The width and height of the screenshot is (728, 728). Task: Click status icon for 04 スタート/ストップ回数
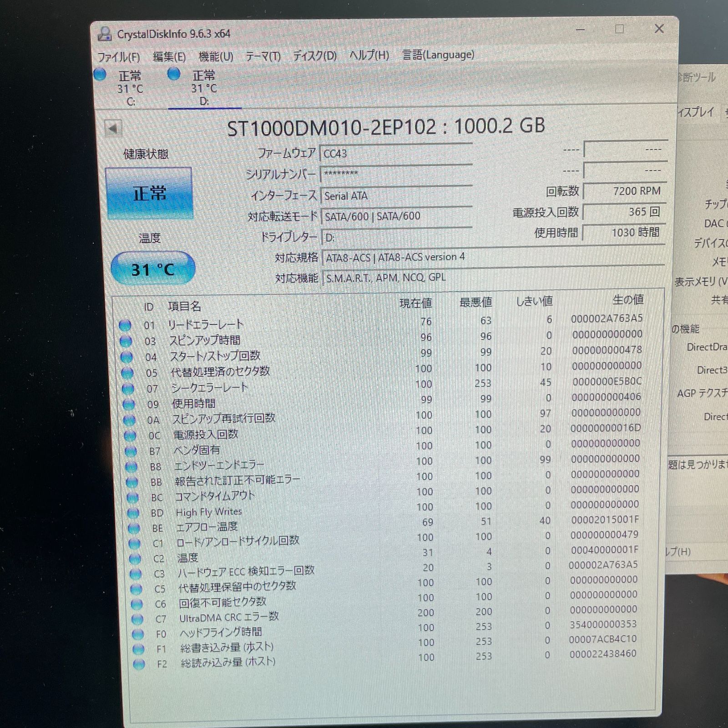tap(126, 357)
